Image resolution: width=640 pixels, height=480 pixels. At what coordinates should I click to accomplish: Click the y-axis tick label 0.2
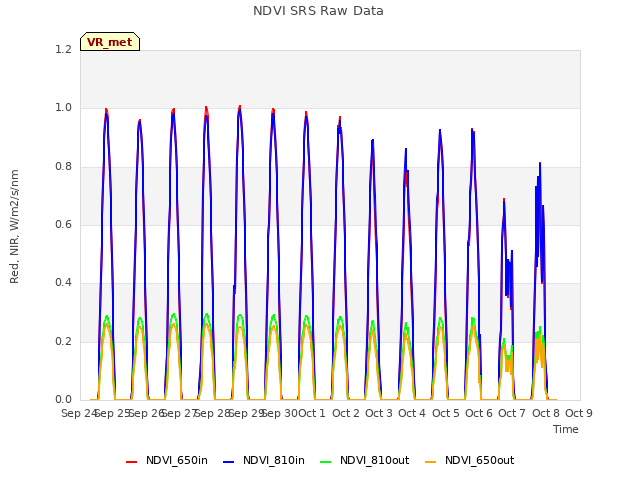[x=63, y=341]
